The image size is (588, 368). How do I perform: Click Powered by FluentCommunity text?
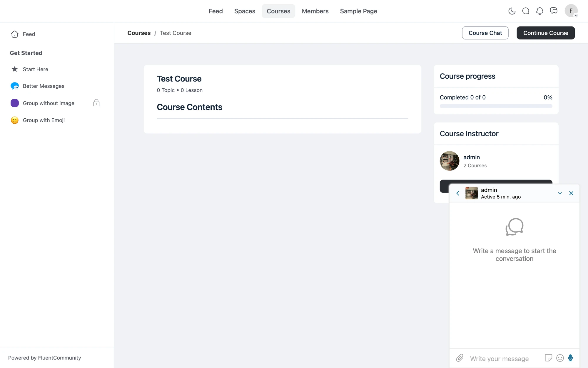[x=45, y=358]
